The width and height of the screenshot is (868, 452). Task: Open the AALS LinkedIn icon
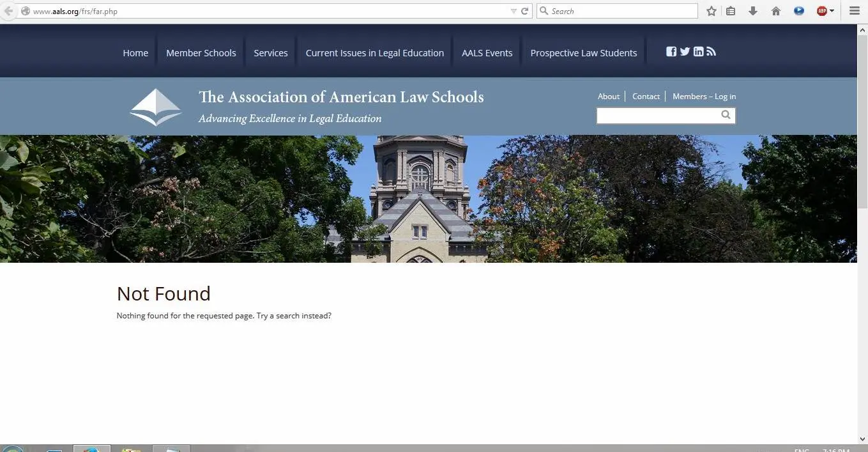698,52
